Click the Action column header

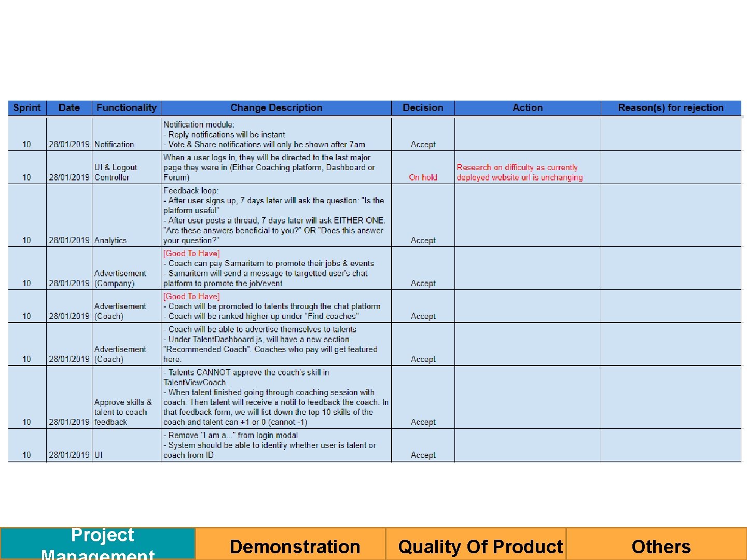coord(528,108)
